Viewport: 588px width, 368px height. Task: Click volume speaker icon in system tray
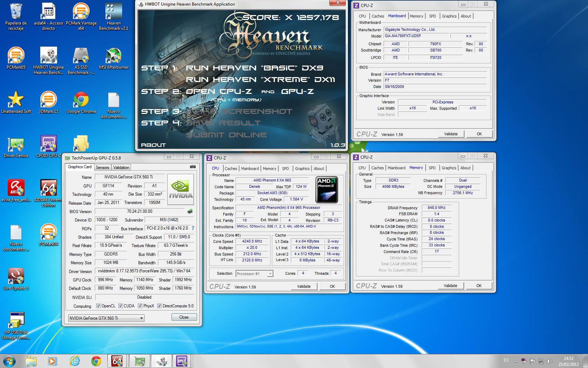pos(549,361)
